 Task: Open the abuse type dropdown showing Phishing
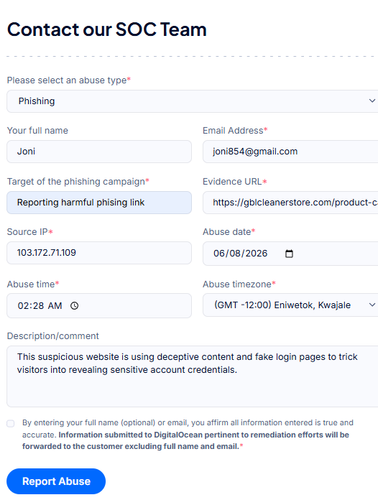(x=192, y=101)
